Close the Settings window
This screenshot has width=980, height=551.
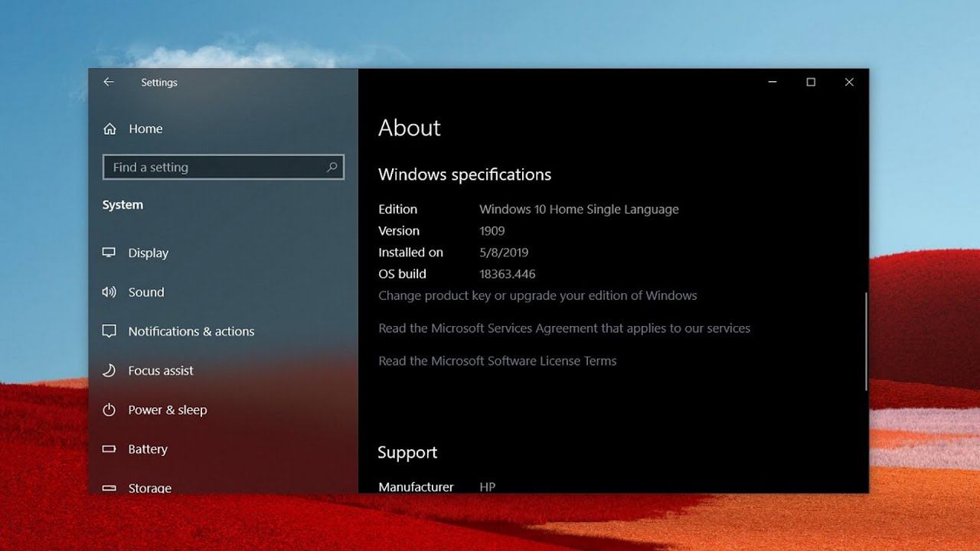[x=849, y=82]
